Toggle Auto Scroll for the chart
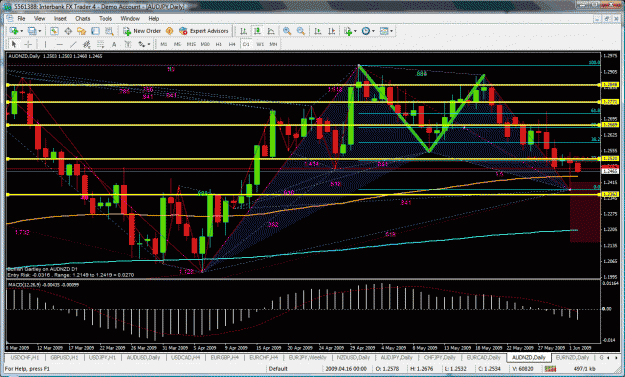Image resolution: width=625 pixels, height=377 pixels. (318, 31)
